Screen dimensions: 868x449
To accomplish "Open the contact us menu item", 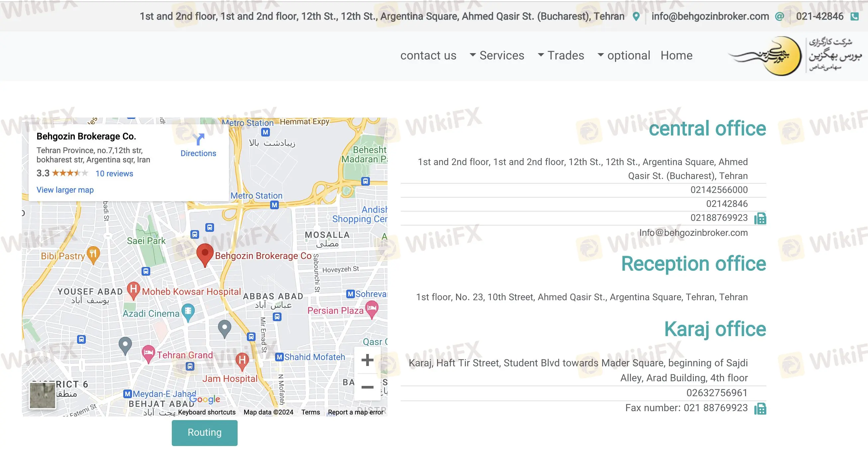I will [x=428, y=55].
